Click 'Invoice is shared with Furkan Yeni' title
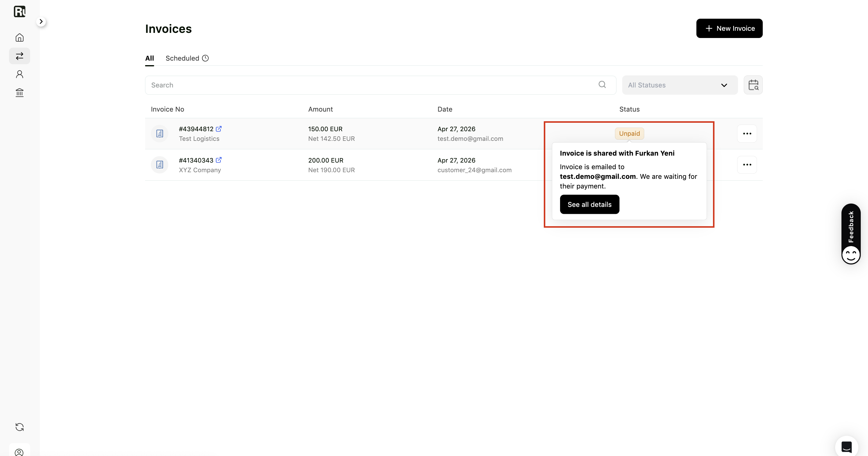Screen dimensions: 868x456 pyautogui.click(x=617, y=153)
